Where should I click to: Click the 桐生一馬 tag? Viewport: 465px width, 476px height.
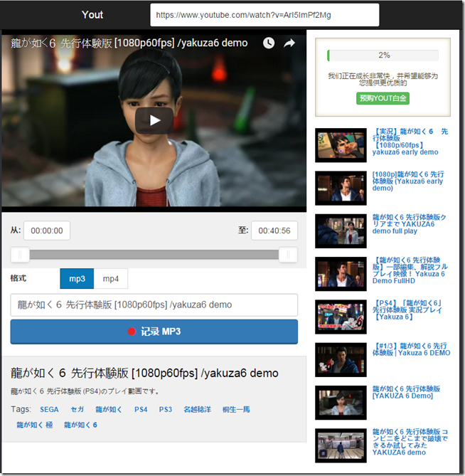coord(236,410)
